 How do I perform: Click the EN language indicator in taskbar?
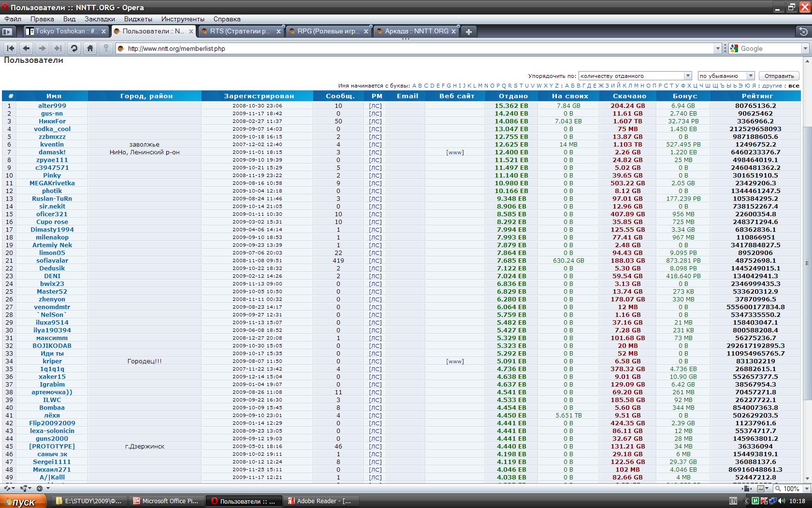pyautogui.click(x=733, y=501)
